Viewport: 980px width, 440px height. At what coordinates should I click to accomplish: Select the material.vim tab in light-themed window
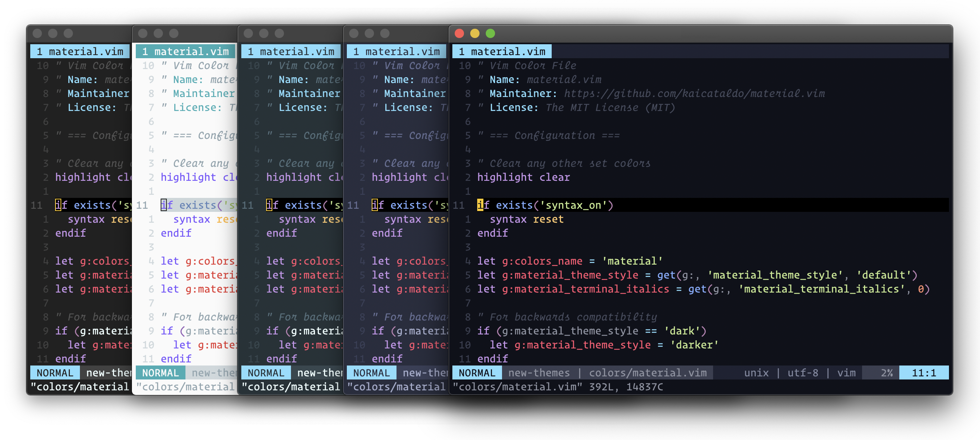185,52
